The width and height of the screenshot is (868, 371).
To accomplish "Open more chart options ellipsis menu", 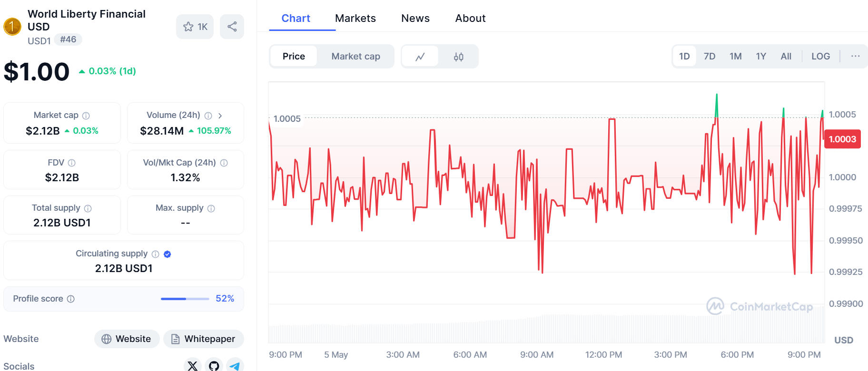I will (855, 56).
